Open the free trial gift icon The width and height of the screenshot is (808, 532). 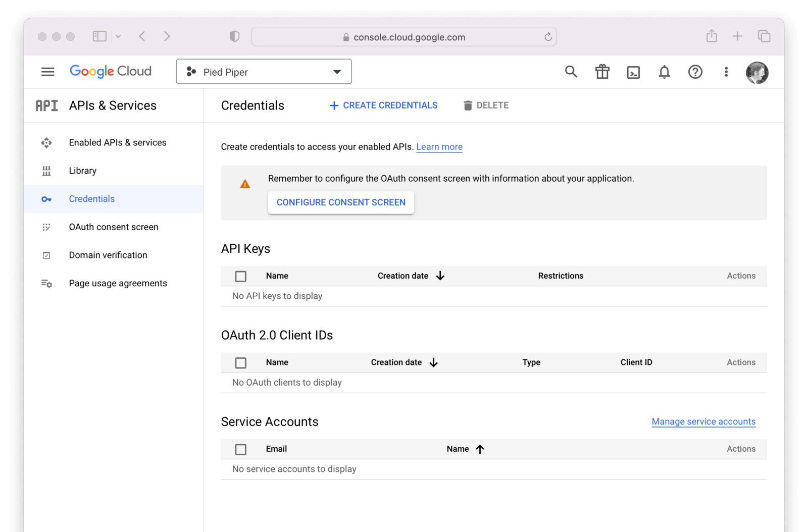click(602, 72)
